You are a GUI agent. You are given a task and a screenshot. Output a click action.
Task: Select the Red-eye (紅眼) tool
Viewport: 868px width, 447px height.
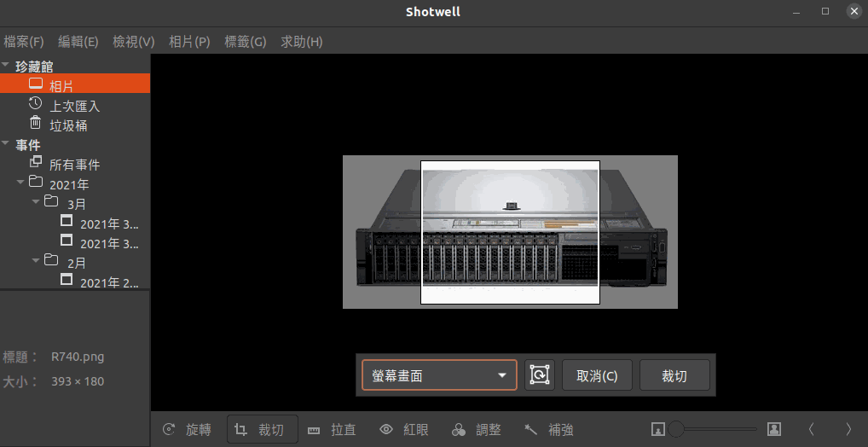pos(404,429)
